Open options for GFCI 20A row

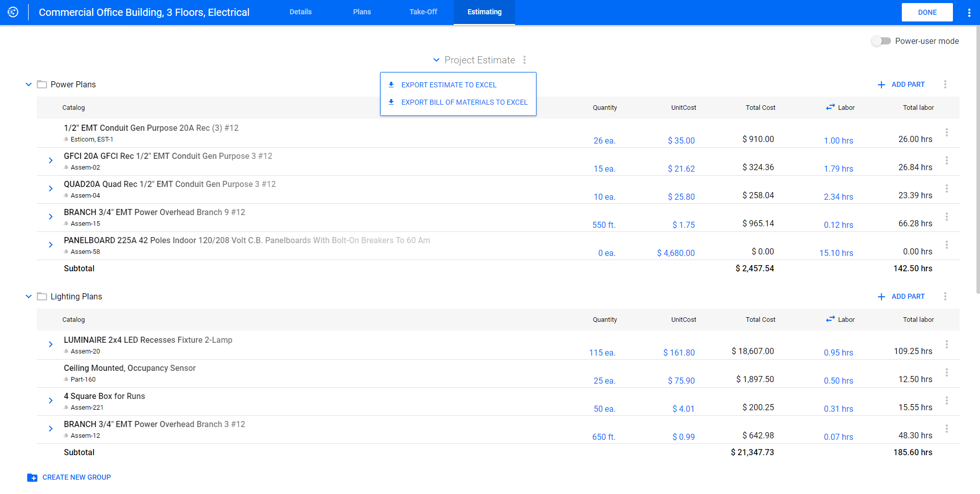point(947,160)
